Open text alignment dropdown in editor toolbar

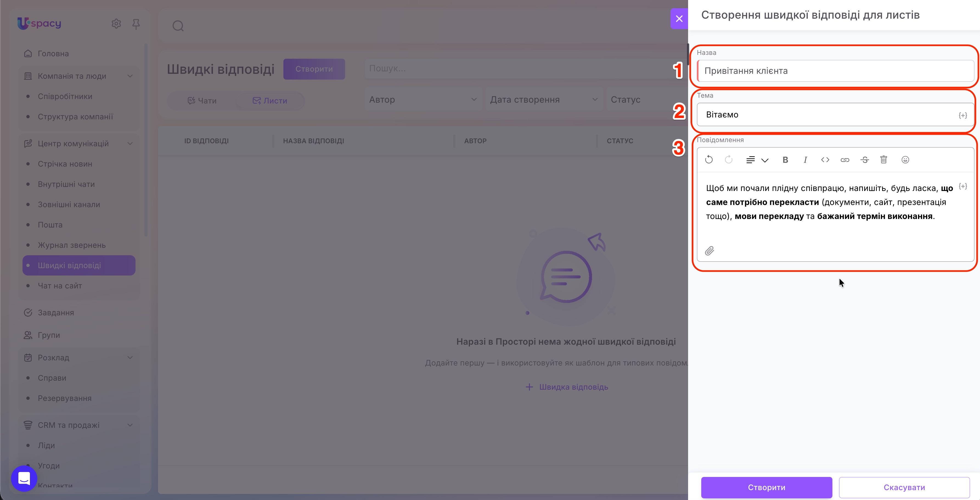(x=757, y=160)
